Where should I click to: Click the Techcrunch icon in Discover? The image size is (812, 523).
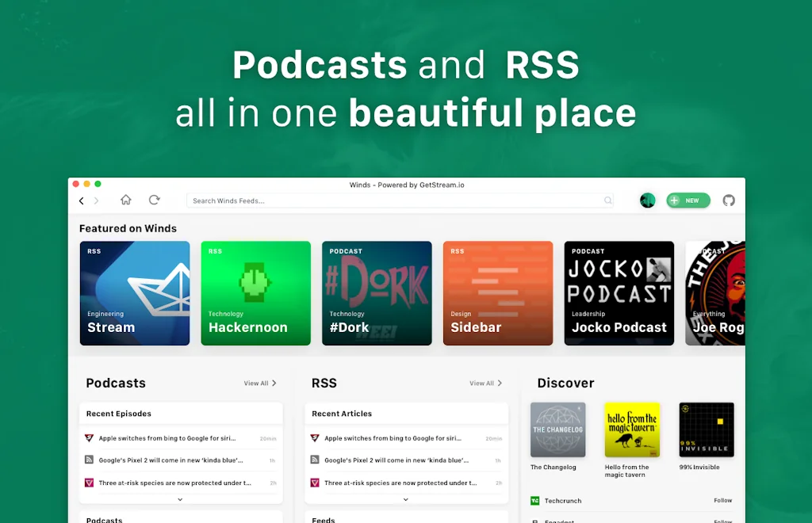[534, 501]
